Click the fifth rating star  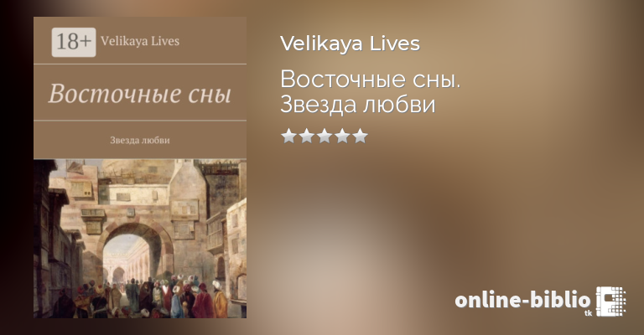point(361,136)
